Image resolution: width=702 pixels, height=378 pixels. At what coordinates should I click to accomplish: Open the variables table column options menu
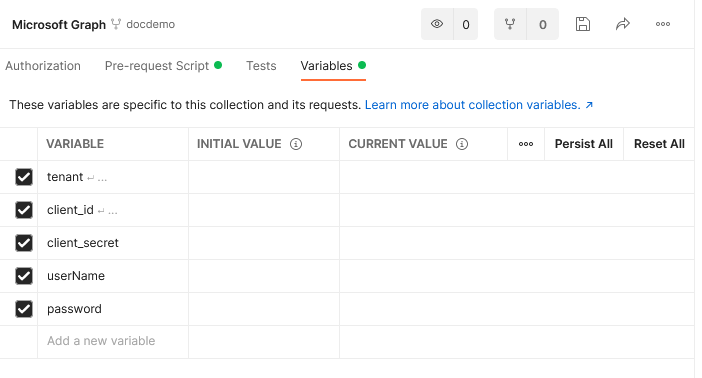[x=526, y=144]
